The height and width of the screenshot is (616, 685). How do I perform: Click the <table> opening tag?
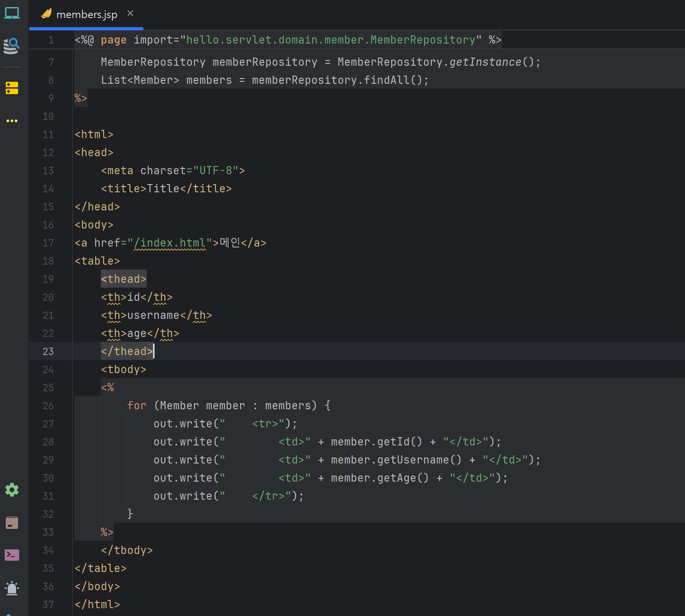pos(97,261)
